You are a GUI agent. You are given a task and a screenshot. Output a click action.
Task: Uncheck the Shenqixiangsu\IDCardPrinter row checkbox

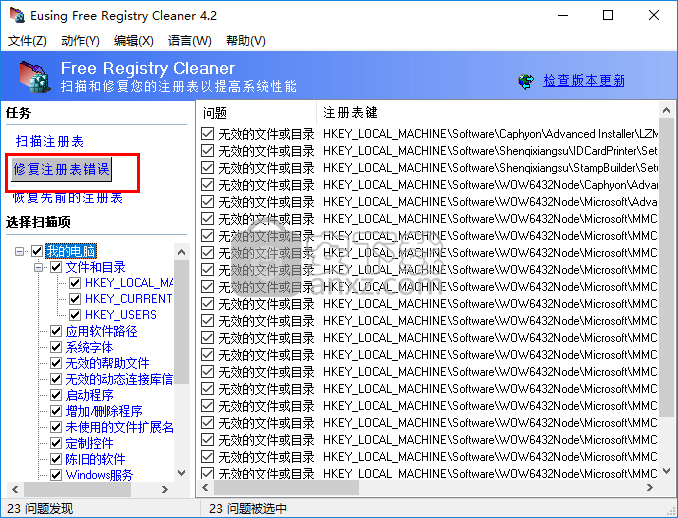pyautogui.click(x=208, y=151)
